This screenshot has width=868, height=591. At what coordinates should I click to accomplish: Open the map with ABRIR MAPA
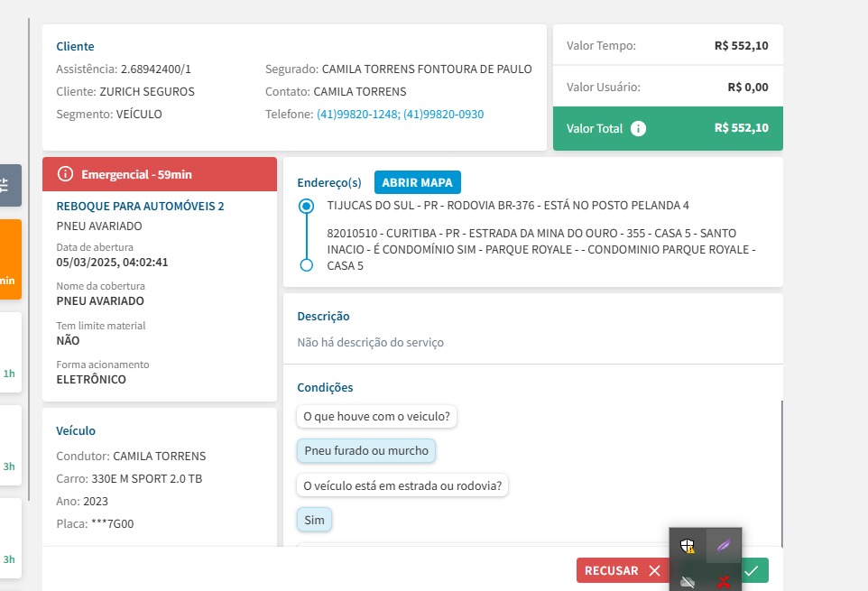[417, 182]
